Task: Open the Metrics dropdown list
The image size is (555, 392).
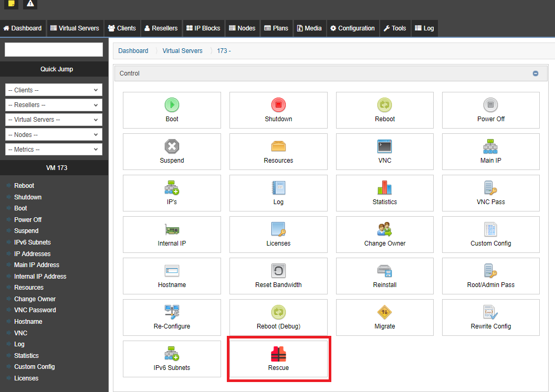Action: pyautogui.click(x=54, y=150)
